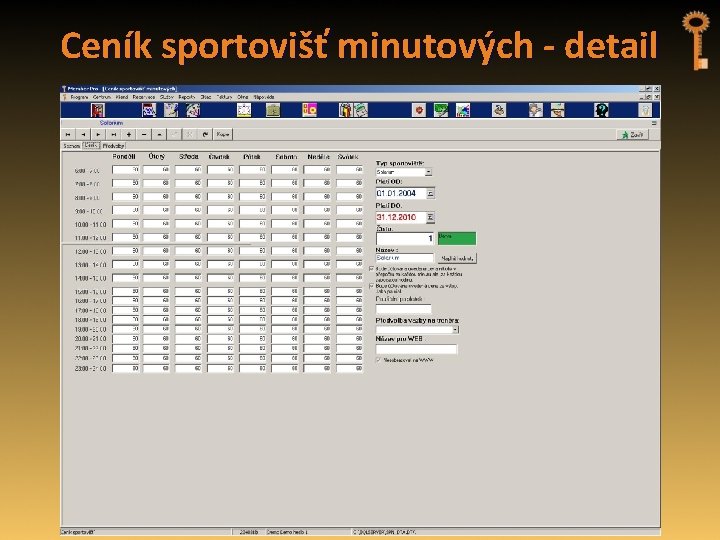Click the Neděle price cell for 11:00-12:00
Screen dimensions: 720x540
pos(317,237)
